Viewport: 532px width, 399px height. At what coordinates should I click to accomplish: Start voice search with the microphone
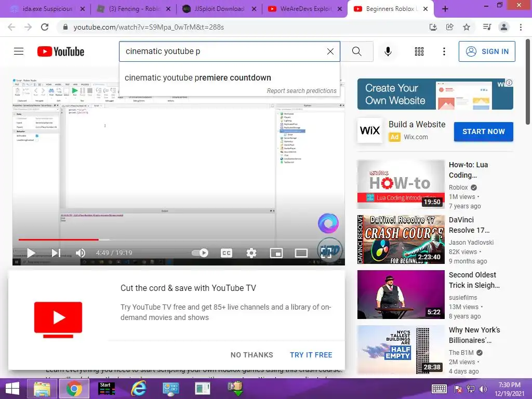pyautogui.click(x=388, y=51)
